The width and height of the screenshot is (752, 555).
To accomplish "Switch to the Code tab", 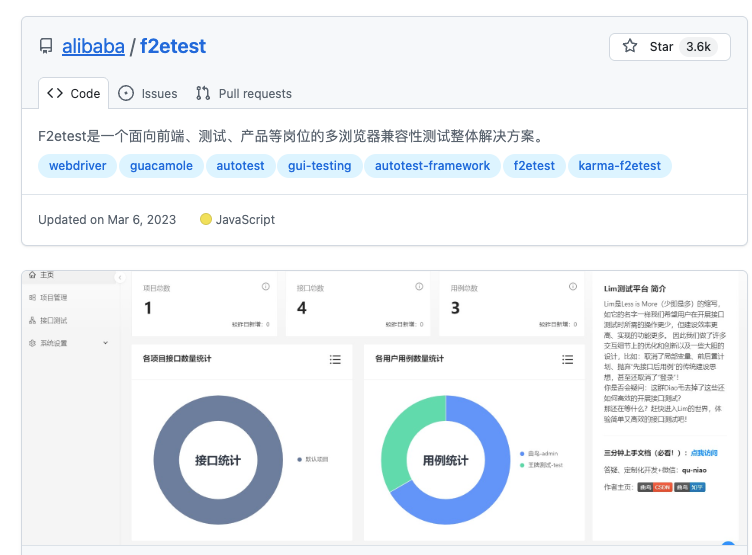I will [x=73, y=93].
